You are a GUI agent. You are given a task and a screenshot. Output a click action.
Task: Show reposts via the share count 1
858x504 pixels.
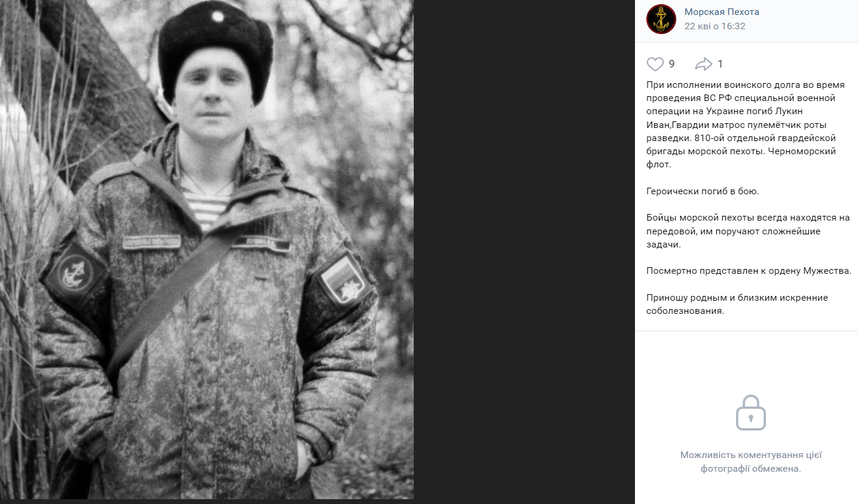[720, 64]
